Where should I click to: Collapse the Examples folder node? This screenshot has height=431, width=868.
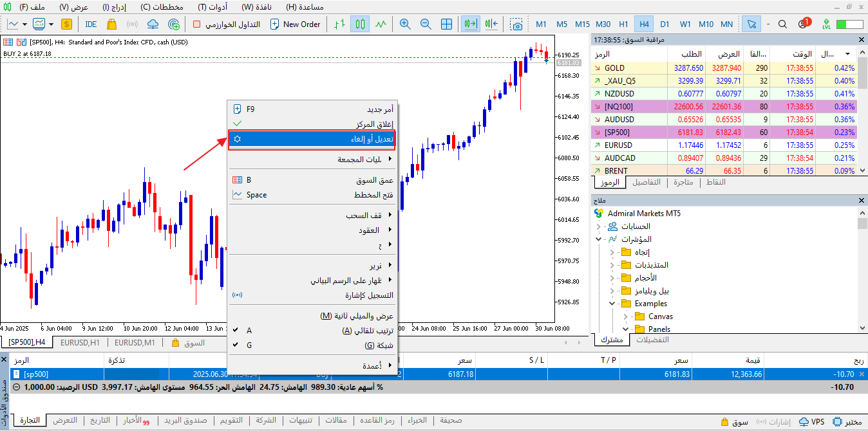(612, 304)
